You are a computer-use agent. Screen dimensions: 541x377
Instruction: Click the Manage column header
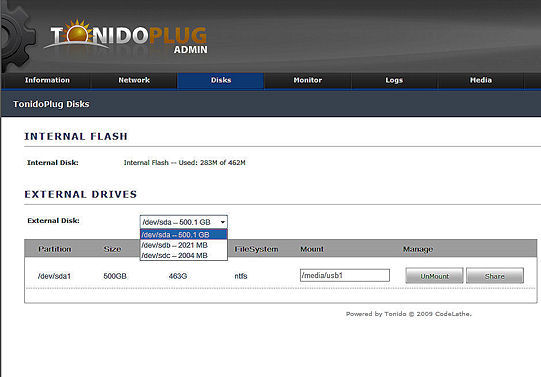(x=418, y=249)
